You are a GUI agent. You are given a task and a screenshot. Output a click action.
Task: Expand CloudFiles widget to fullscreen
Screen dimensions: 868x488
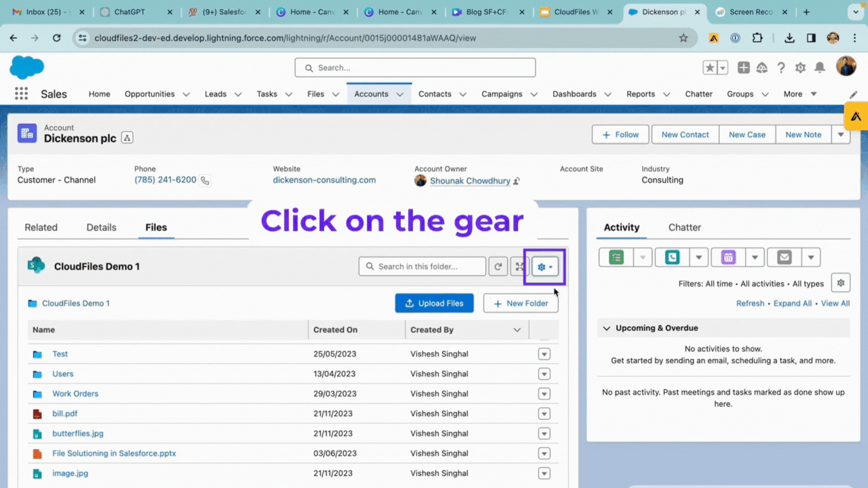[519, 267]
